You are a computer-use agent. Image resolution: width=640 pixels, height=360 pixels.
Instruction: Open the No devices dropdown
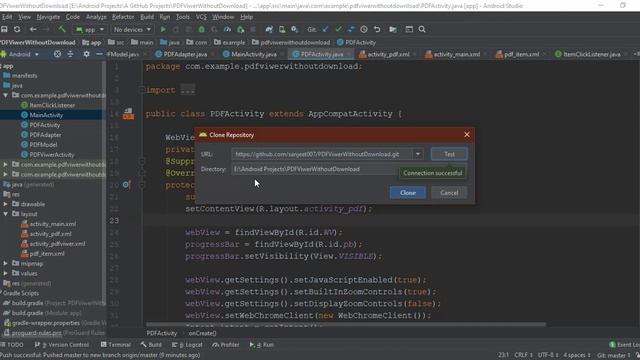coord(132,29)
